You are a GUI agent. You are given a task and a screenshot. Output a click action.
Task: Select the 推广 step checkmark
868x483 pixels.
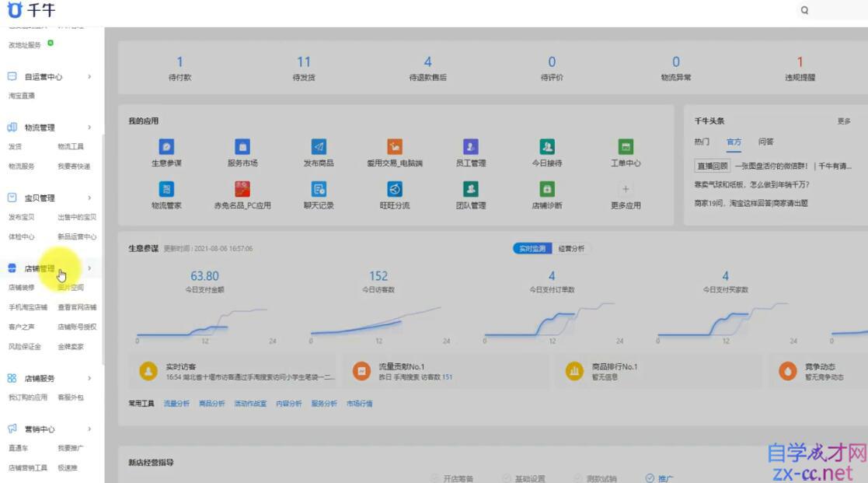[650, 478]
